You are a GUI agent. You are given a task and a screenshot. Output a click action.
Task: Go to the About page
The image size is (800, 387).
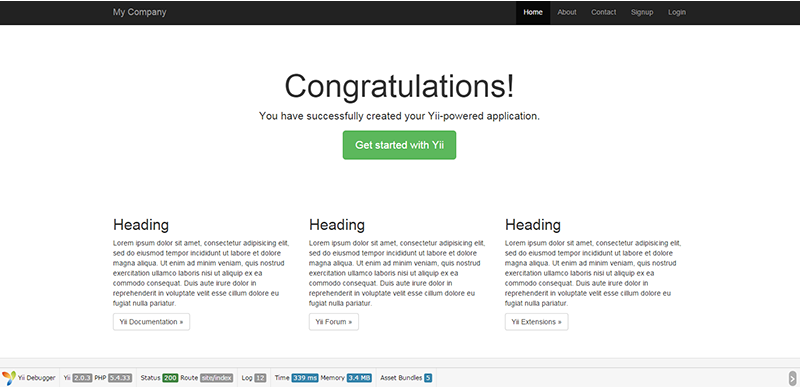567,12
